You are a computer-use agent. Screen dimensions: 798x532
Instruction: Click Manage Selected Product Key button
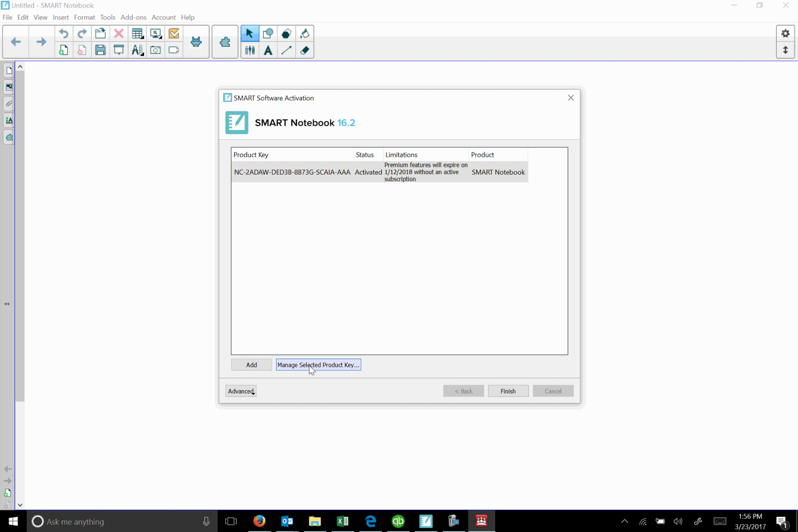coord(318,365)
